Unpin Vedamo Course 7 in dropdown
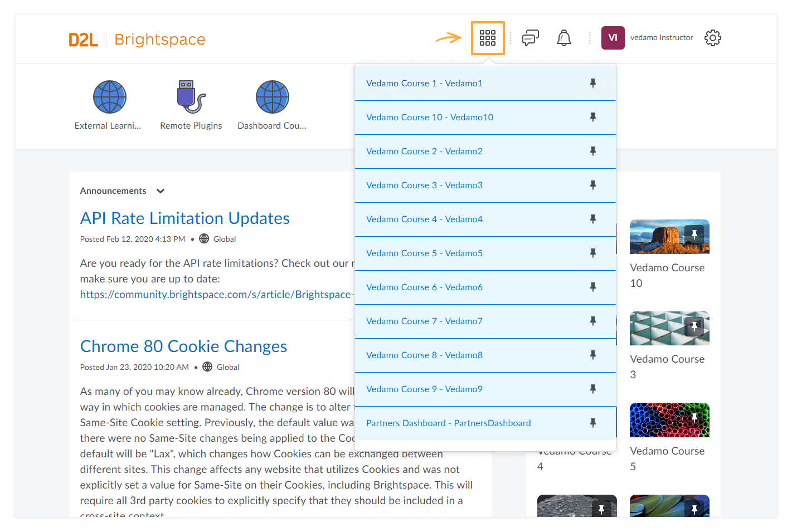 (593, 321)
